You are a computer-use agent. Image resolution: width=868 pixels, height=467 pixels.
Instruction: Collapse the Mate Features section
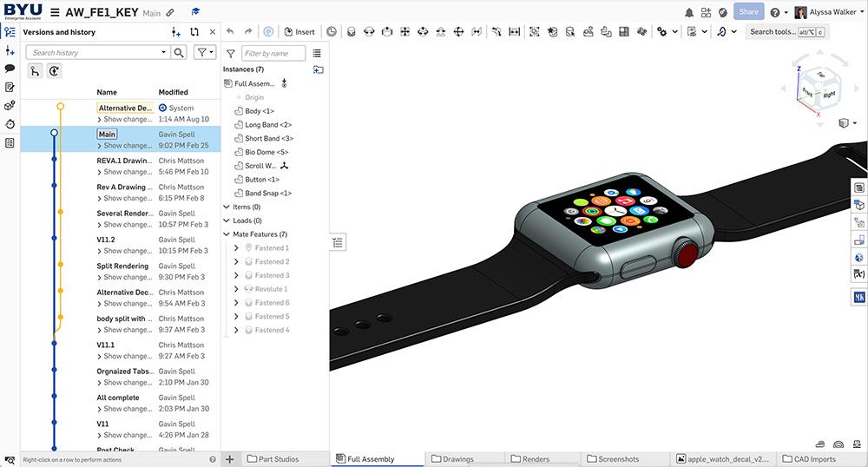click(x=227, y=234)
